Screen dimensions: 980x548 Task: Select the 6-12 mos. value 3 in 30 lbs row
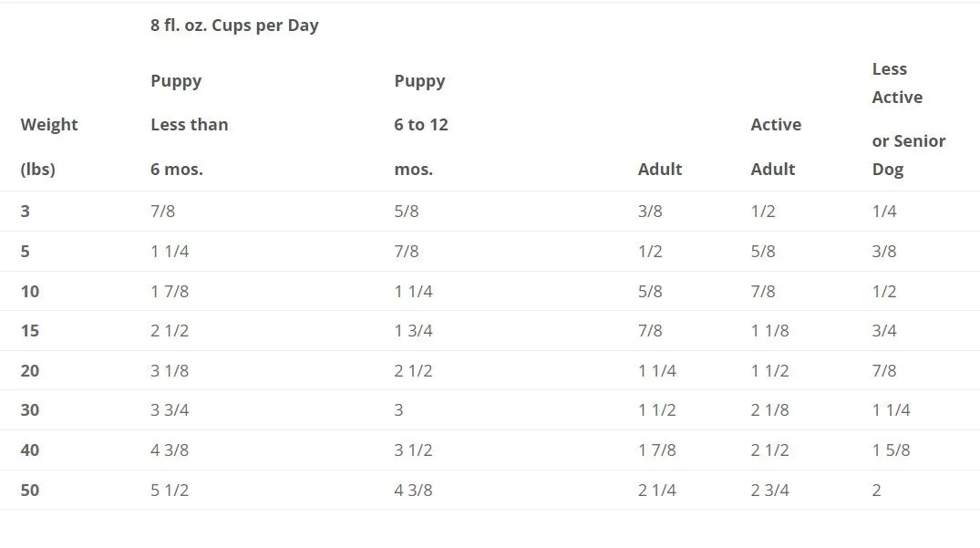click(398, 410)
